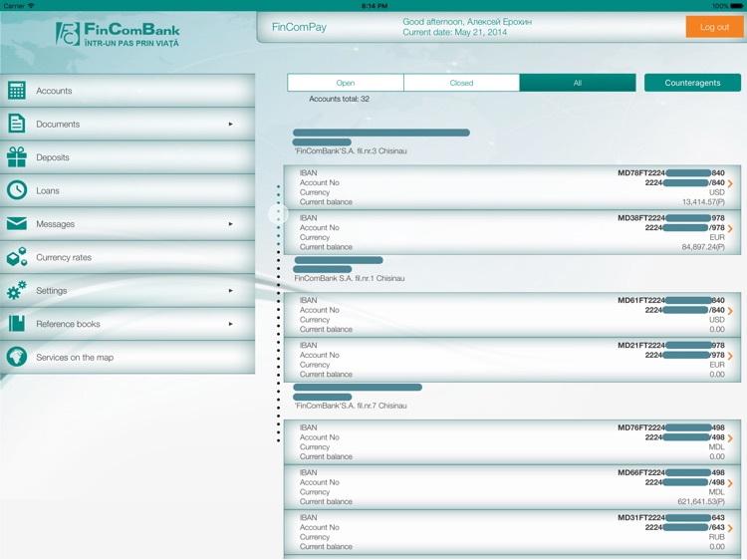The width and height of the screenshot is (747, 560).
Task: Switch to the Closed accounts tab
Action: (x=461, y=83)
